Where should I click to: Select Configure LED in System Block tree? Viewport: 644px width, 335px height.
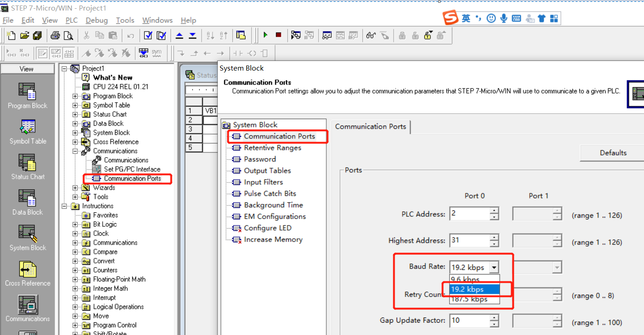click(267, 228)
